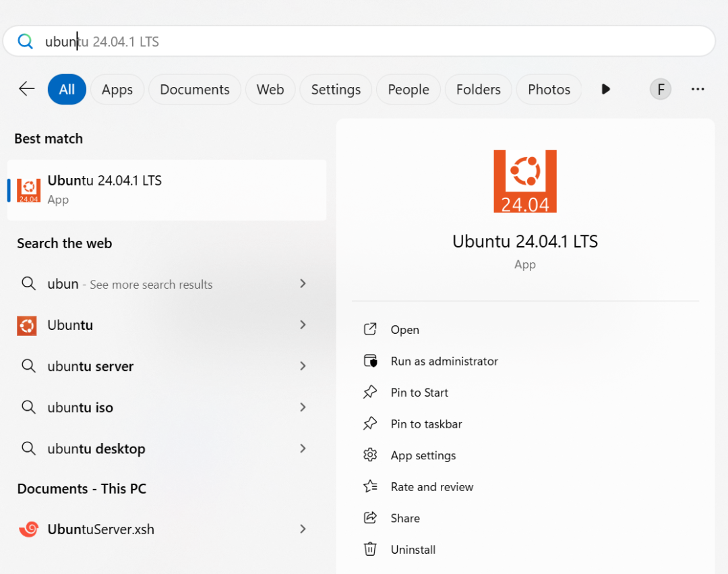Click the gear icon beside App settings
Viewport: 728px width, 574px height.
click(x=370, y=455)
